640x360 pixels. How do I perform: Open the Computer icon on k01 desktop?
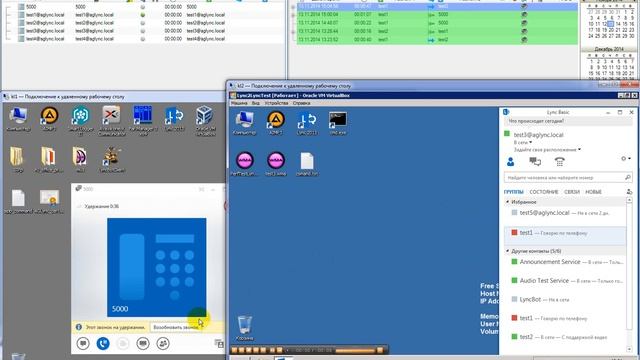pos(18,119)
